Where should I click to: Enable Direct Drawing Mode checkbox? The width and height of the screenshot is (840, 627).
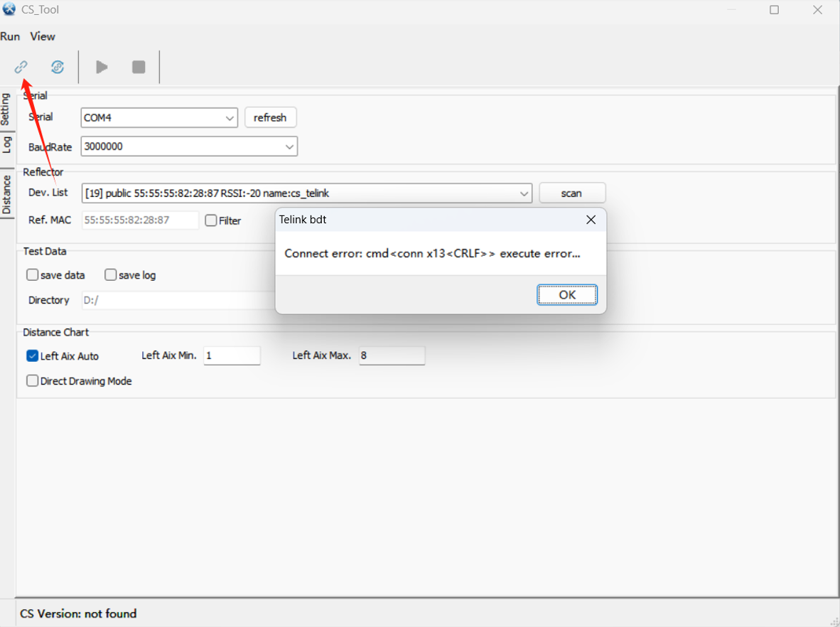tap(33, 381)
